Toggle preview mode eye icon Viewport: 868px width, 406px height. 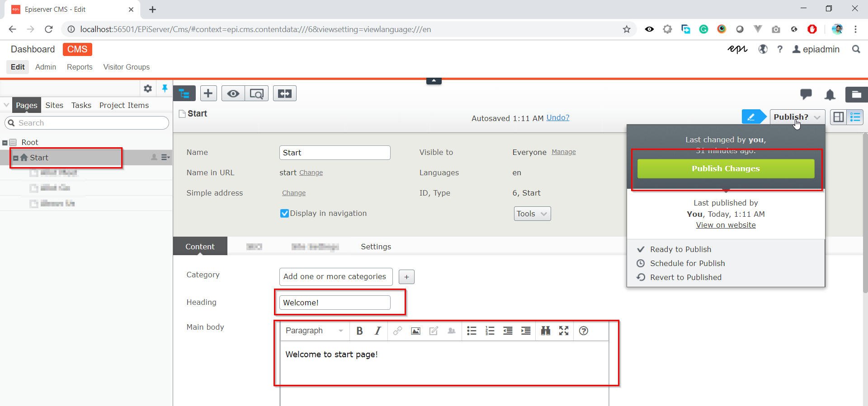[x=233, y=93]
